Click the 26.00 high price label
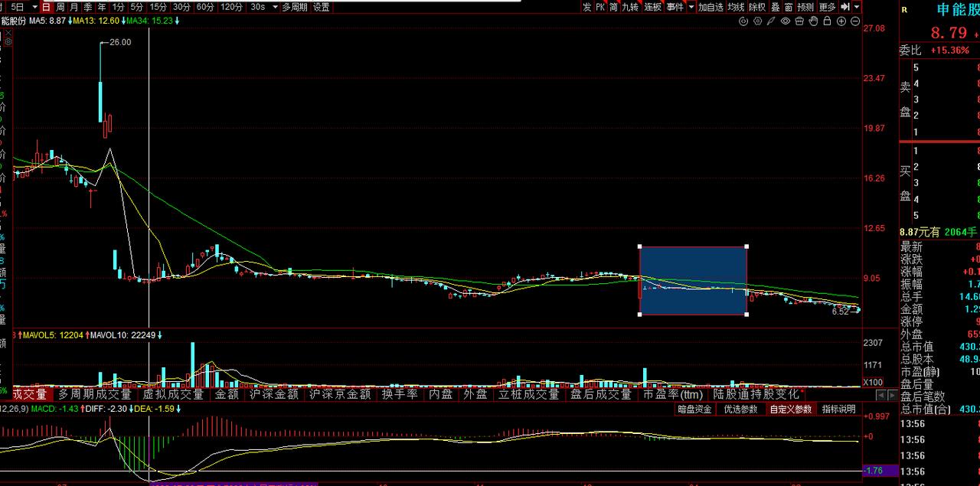 120,42
